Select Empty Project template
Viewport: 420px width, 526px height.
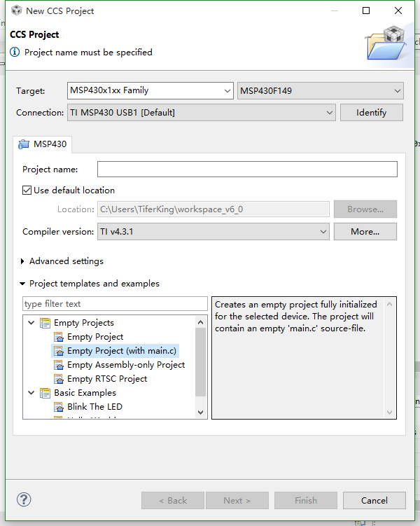click(x=95, y=337)
